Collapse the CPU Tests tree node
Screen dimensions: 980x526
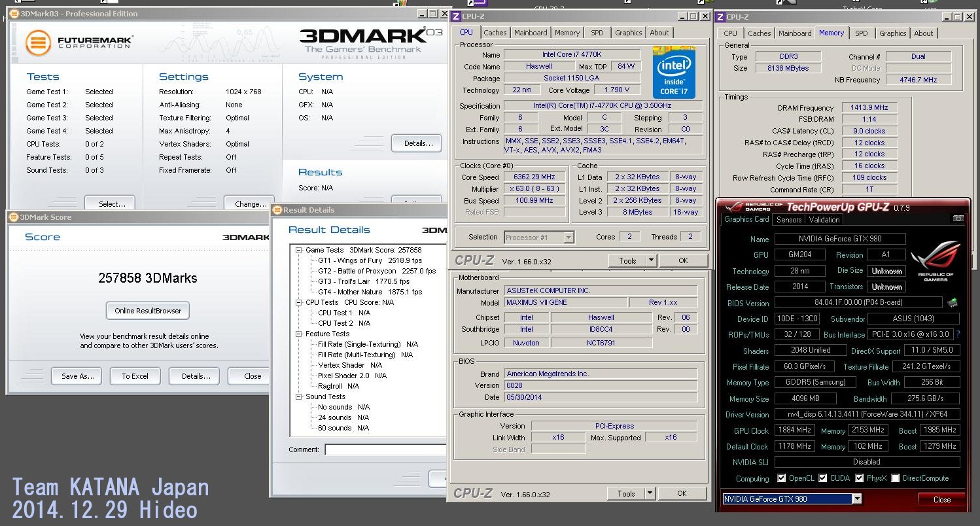[299, 302]
